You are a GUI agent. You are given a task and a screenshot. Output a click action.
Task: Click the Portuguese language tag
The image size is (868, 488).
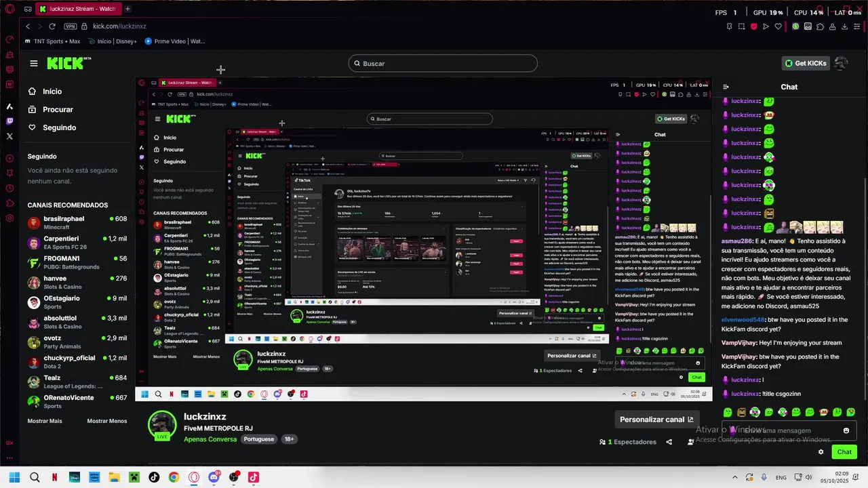point(259,439)
